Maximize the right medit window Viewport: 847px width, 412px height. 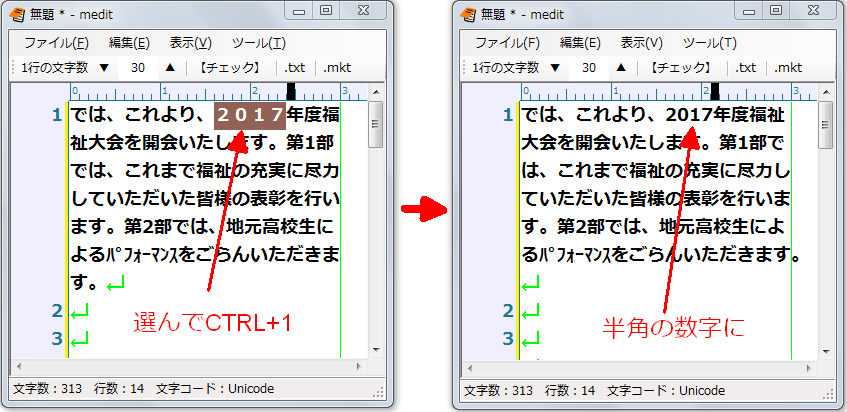coord(777,11)
